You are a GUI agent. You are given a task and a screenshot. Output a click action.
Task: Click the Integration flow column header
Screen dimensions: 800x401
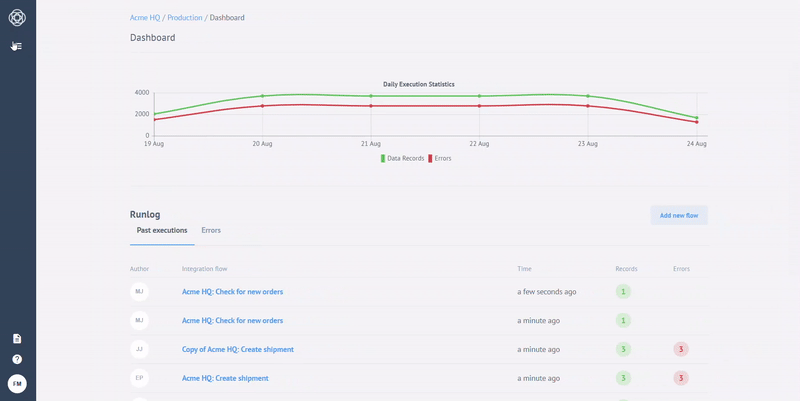pyautogui.click(x=205, y=269)
